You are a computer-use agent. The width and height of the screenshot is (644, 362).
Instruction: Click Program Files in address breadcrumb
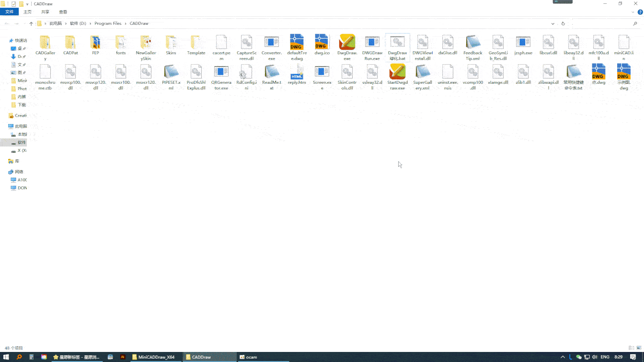pos(108,23)
